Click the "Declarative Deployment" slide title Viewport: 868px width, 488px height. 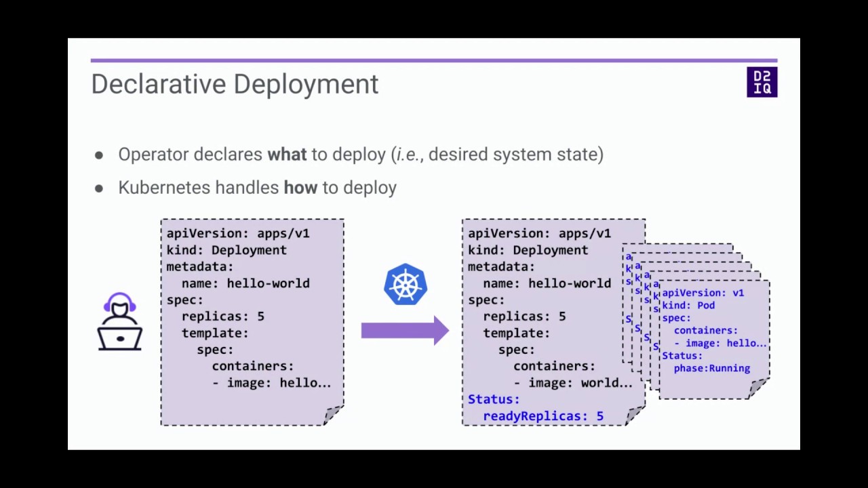tap(235, 85)
